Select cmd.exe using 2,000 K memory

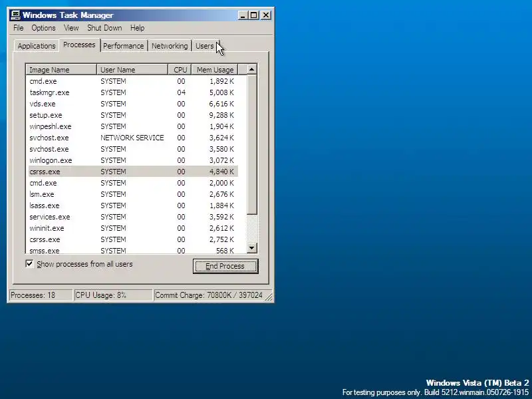click(x=134, y=183)
